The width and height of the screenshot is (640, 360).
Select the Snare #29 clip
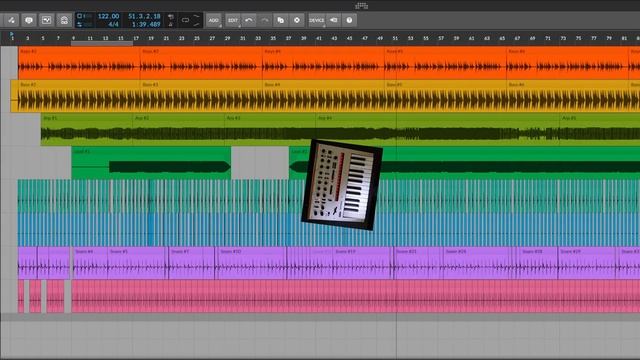(x=586, y=263)
